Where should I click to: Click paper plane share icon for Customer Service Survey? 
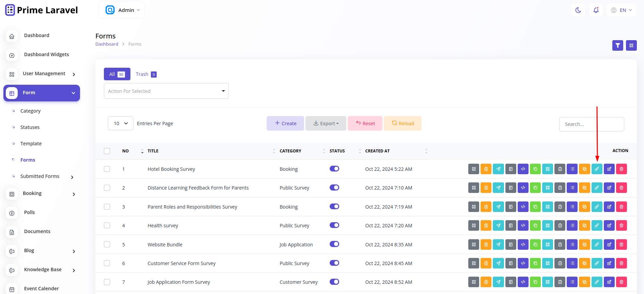[x=498, y=263]
